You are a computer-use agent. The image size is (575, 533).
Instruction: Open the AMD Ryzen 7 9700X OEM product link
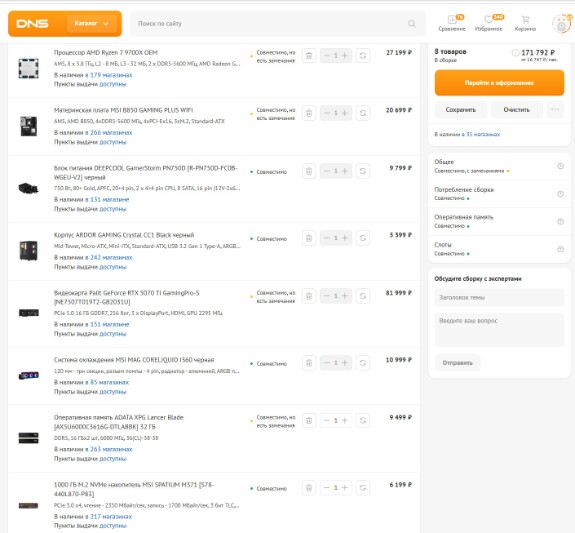tap(106, 52)
